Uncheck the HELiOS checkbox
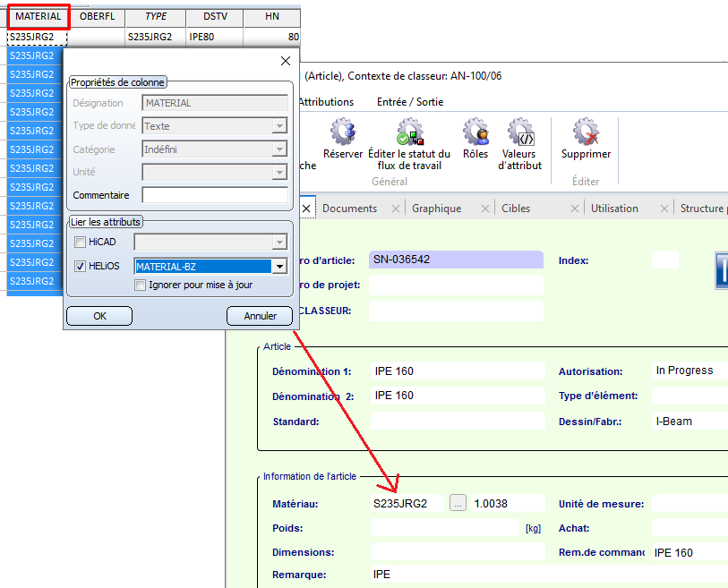The width and height of the screenshot is (728, 588). point(81,266)
